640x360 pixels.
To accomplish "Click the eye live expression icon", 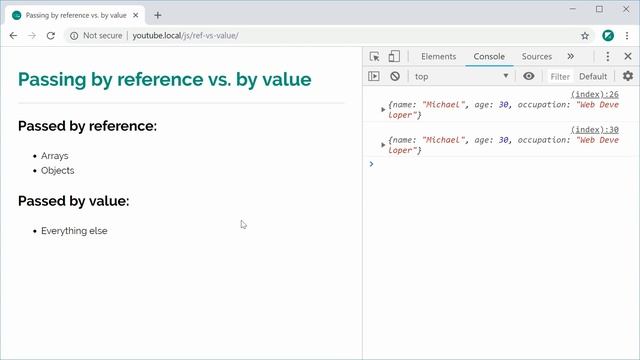I will click(529, 76).
